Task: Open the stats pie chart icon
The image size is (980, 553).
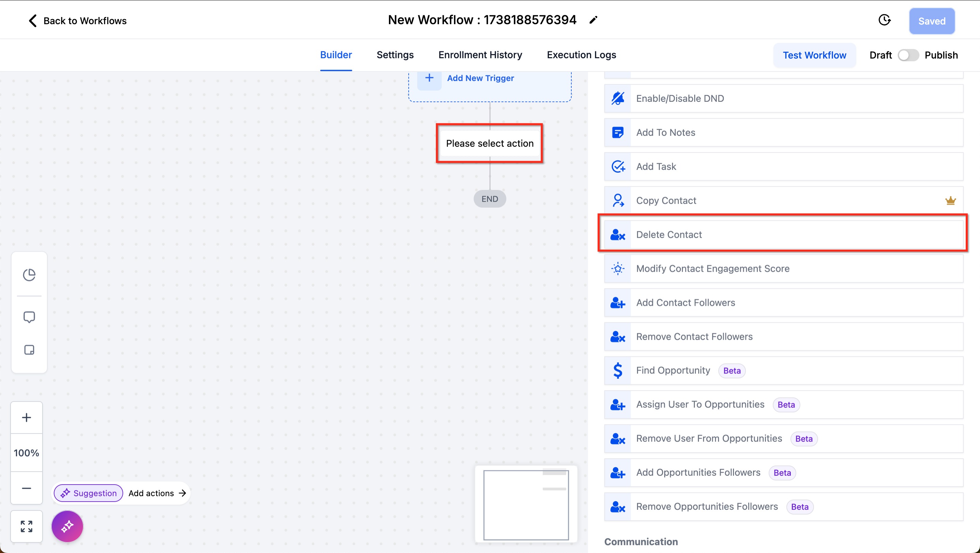Action: tap(29, 274)
